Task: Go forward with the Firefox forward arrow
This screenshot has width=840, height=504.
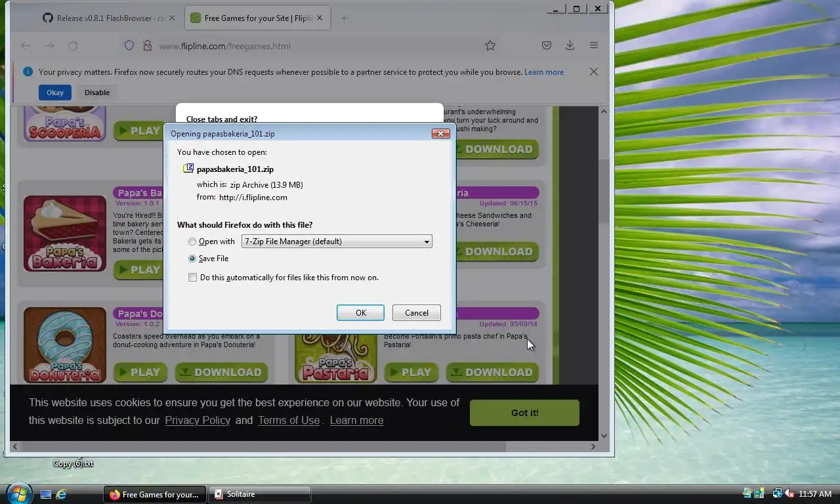Action: pyautogui.click(x=49, y=46)
